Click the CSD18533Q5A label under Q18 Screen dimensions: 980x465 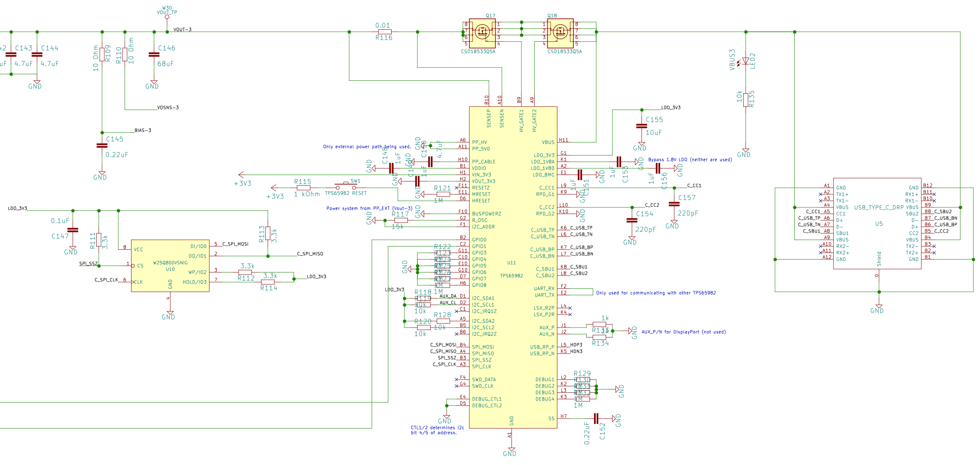pyautogui.click(x=564, y=52)
